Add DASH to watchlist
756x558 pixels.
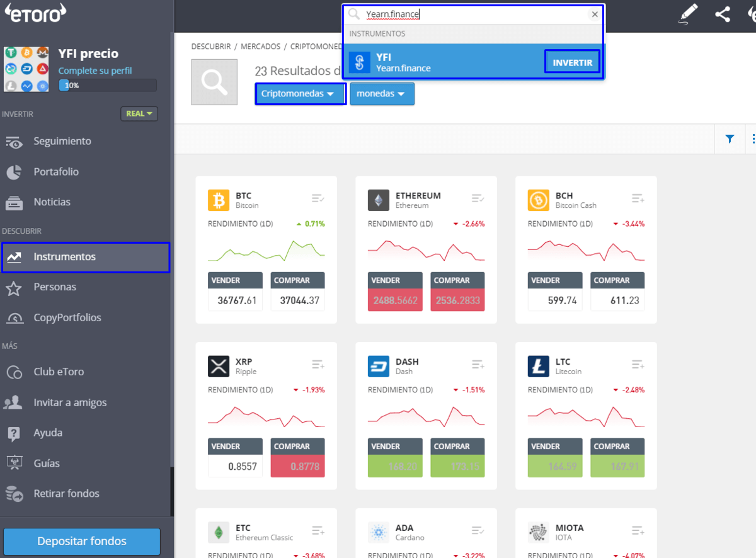(x=478, y=364)
